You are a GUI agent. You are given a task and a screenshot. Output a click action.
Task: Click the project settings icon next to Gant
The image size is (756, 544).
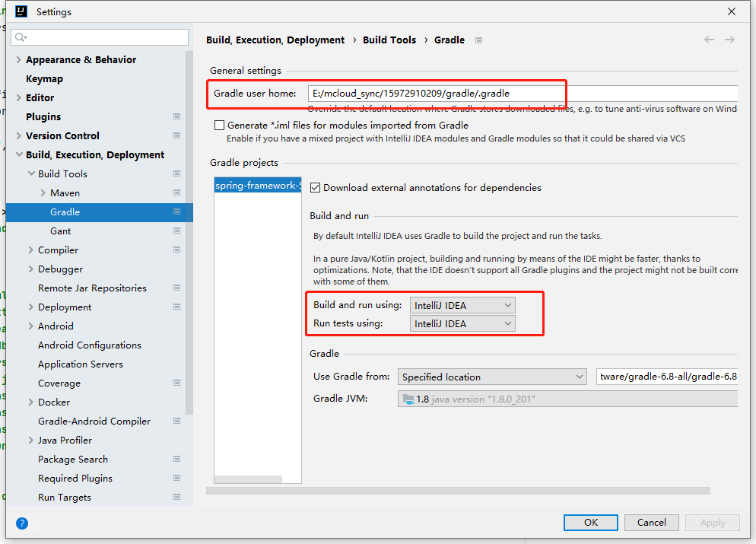pyautogui.click(x=177, y=231)
